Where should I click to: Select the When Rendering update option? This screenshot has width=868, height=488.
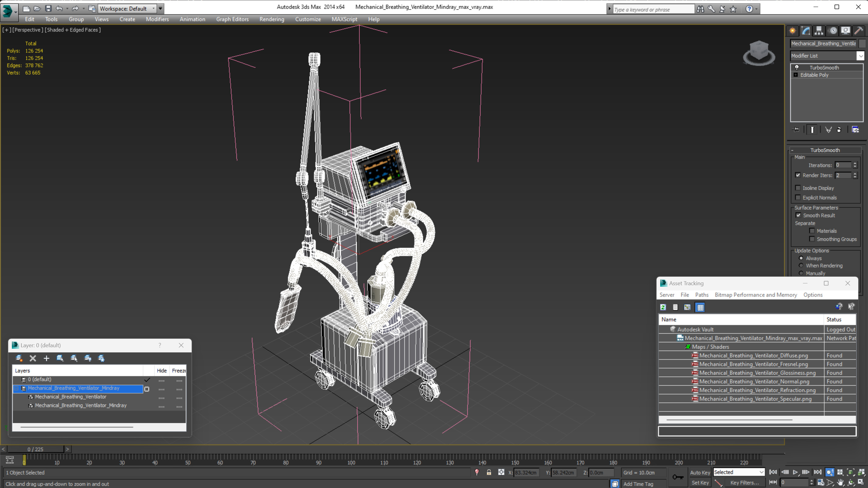tap(801, 265)
